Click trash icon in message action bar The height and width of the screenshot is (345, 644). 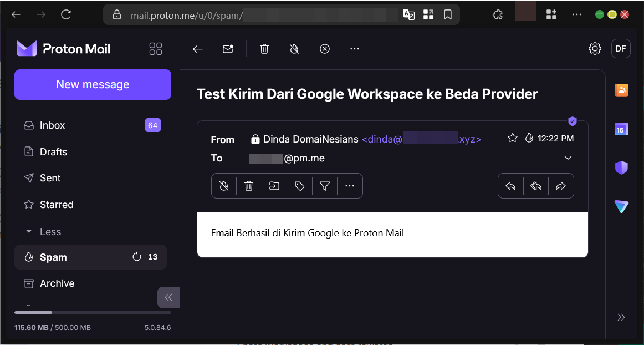click(x=249, y=186)
